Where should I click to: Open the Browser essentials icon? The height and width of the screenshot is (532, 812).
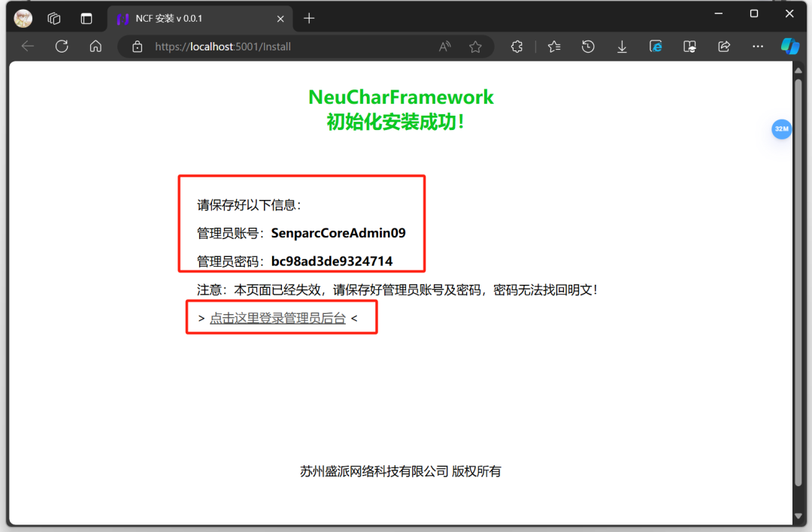(x=689, y=47)
